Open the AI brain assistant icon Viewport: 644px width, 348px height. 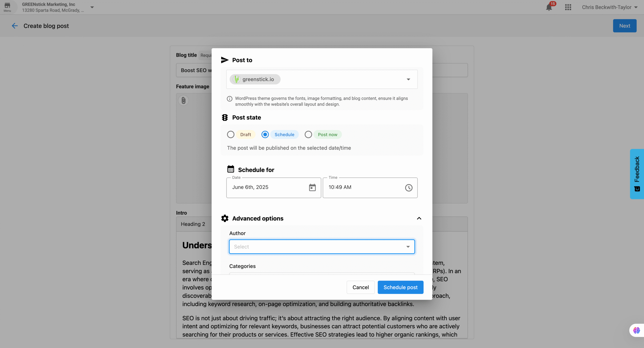point(636,330)
